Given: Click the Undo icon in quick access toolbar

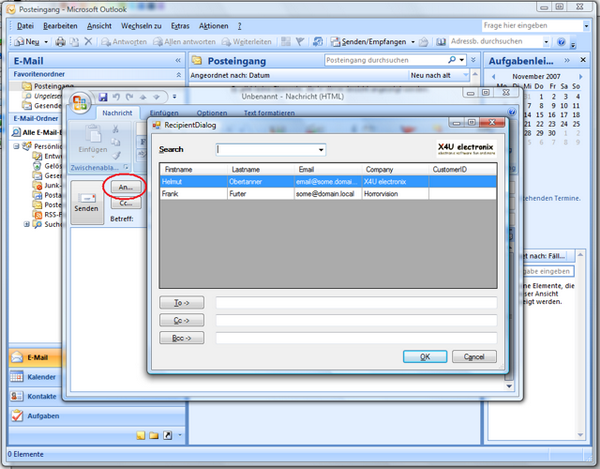Looking at the screenshot, I should click(116, 97).
